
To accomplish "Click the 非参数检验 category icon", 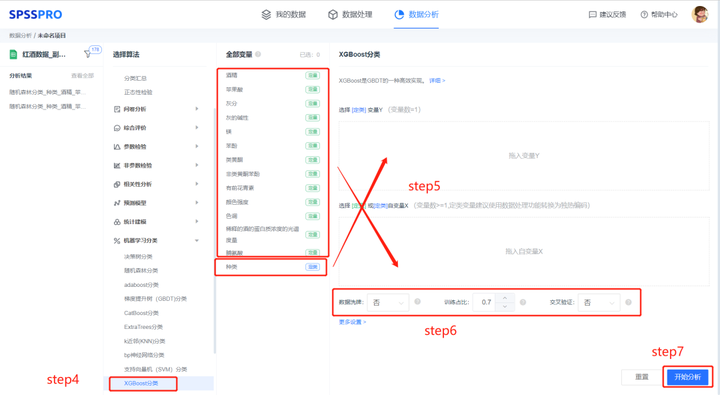I will point(117,165).
